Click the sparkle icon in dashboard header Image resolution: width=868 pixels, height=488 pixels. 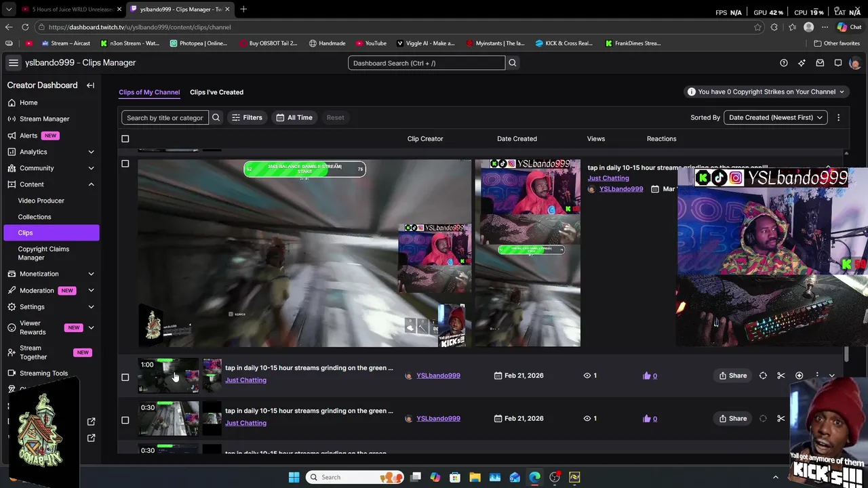click(x=802, y=63)
